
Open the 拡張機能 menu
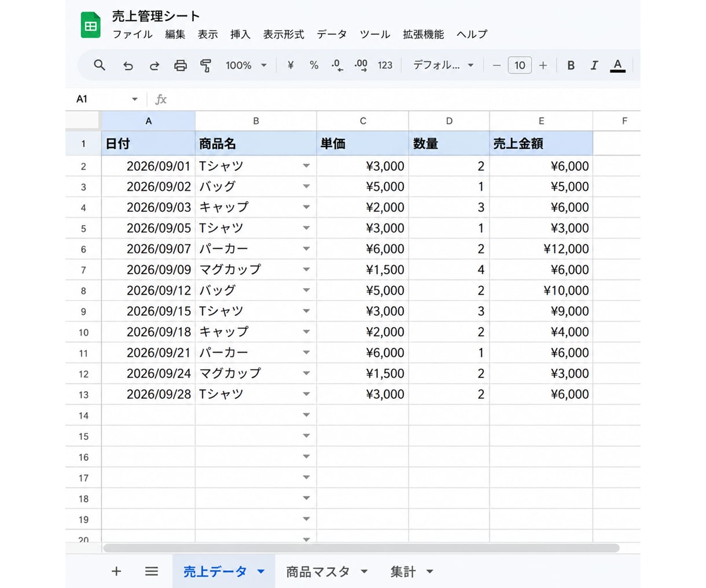424,34
